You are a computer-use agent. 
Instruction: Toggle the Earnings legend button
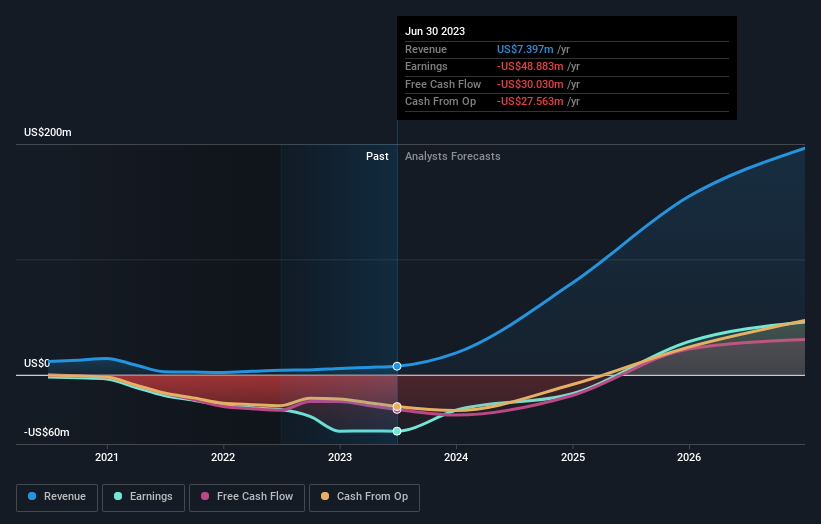point(143,497)
